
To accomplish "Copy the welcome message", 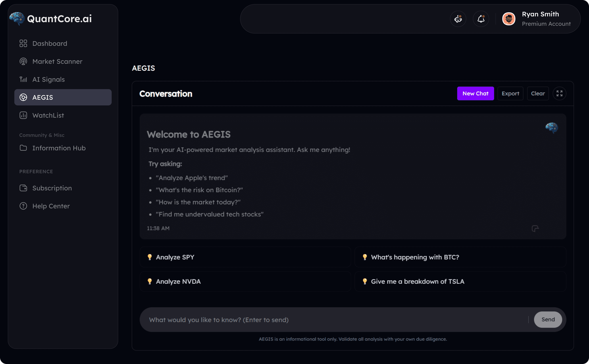I will (535, 228).
